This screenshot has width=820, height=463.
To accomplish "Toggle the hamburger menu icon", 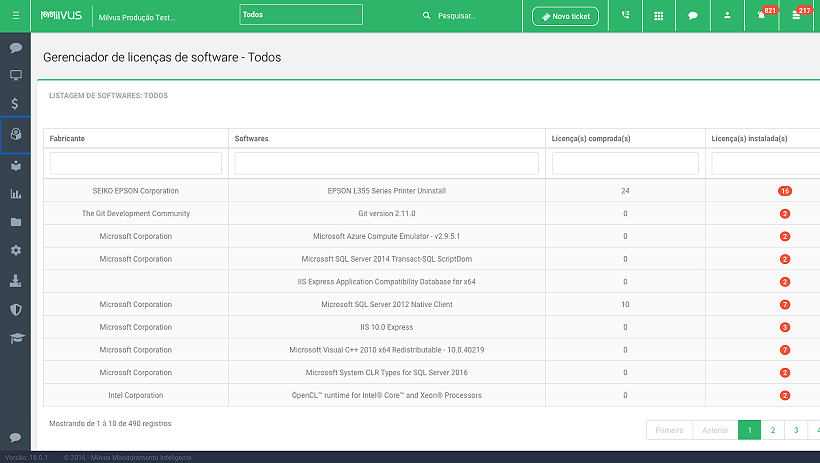I will pyautogui.click(x=16, y=16).
